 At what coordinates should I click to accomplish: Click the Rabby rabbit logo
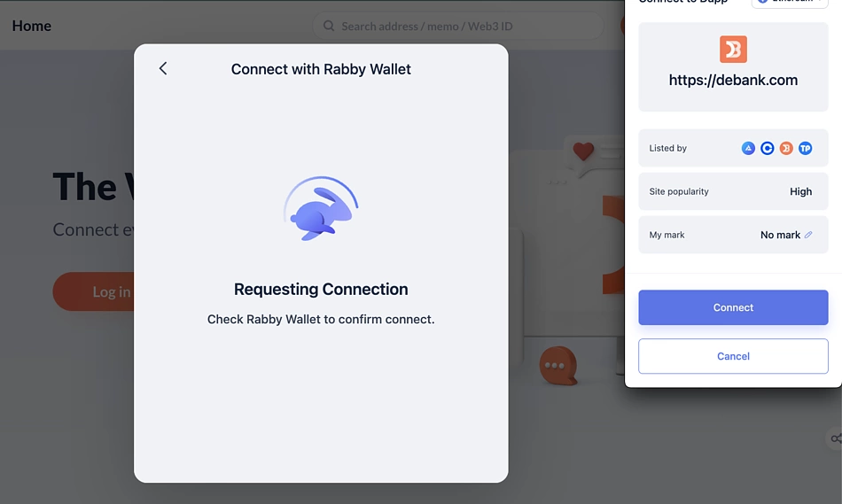click(x=321, y=208)
